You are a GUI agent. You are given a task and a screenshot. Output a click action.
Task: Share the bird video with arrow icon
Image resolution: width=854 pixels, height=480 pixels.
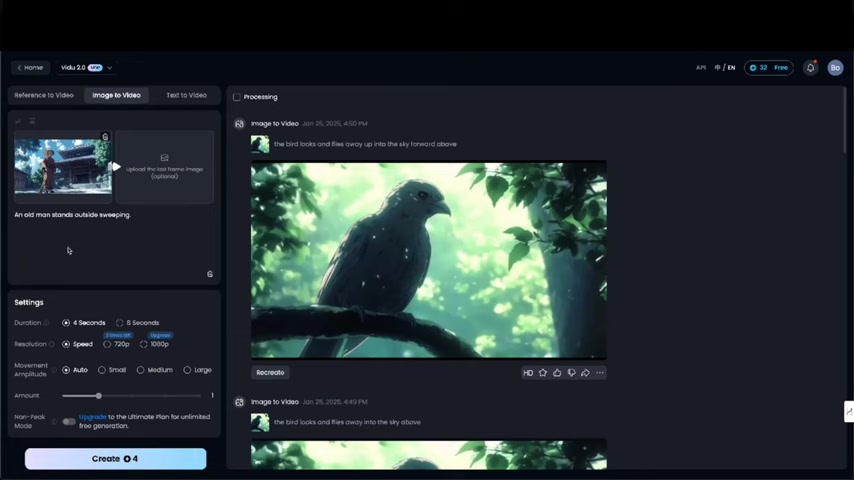(585, 373)
